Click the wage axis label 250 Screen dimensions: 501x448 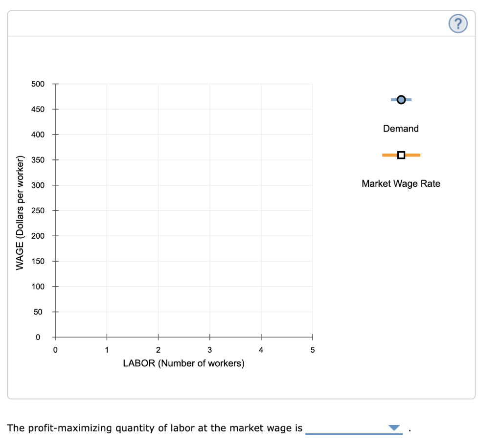[37, 210]
